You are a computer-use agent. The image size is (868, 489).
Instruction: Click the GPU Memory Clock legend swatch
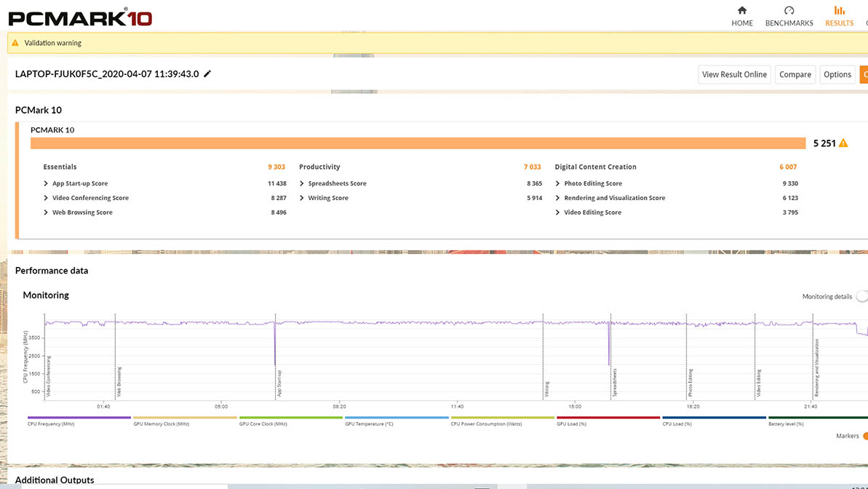click(x=185, y=418)
